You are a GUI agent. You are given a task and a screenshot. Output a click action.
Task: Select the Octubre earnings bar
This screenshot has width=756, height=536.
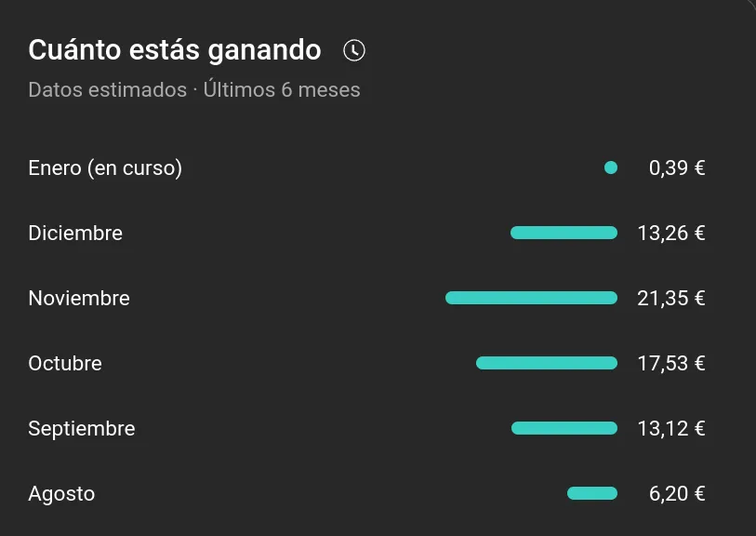point(547,363)
